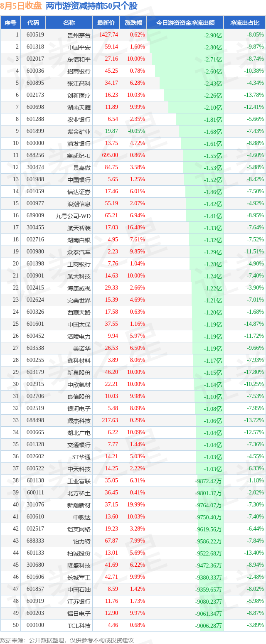Click the 涪陵电力 name cell
Viewport: 266px width, 644px height.
79,336
